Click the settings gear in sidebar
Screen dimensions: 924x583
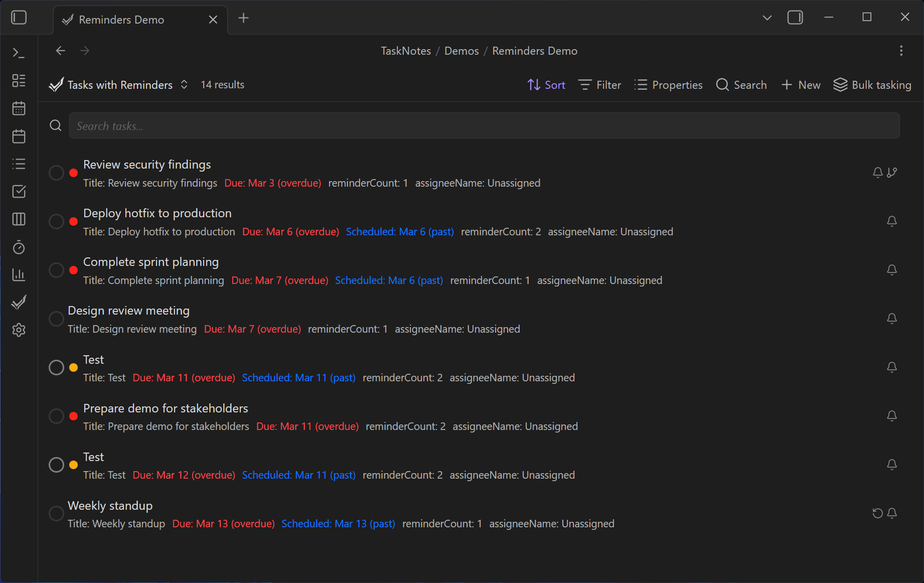[x=19, y=330]
